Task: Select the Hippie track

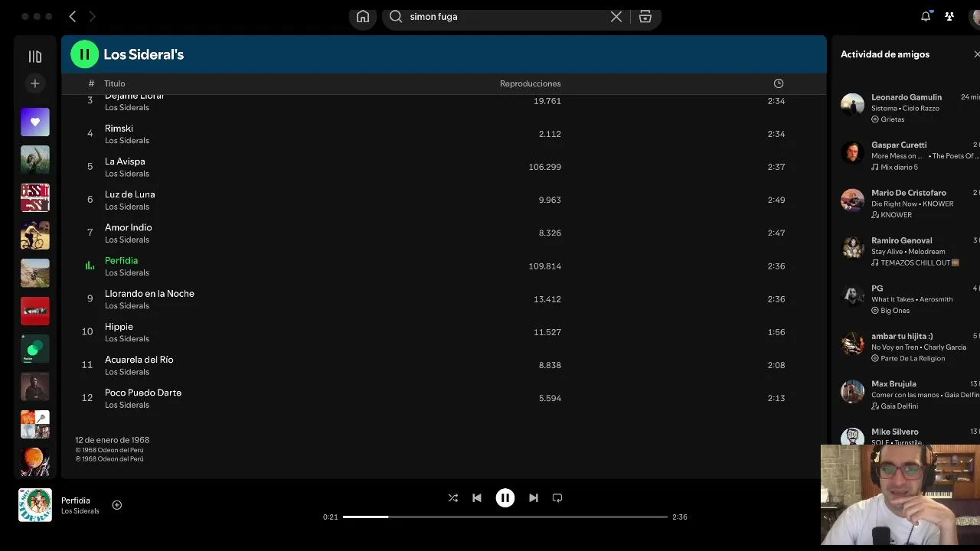Action: pyautogui.click(x=119, y=327)
